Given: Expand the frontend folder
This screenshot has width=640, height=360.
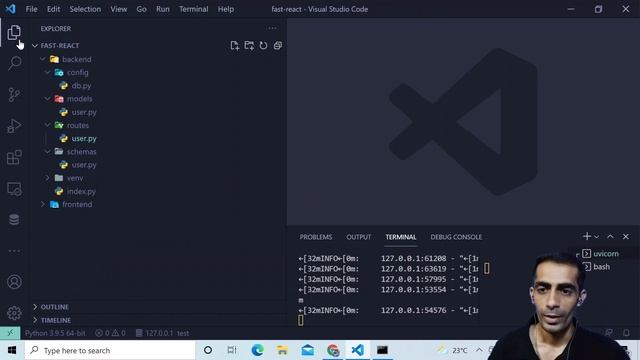Looking at the screenshot, I should point(43,204).
